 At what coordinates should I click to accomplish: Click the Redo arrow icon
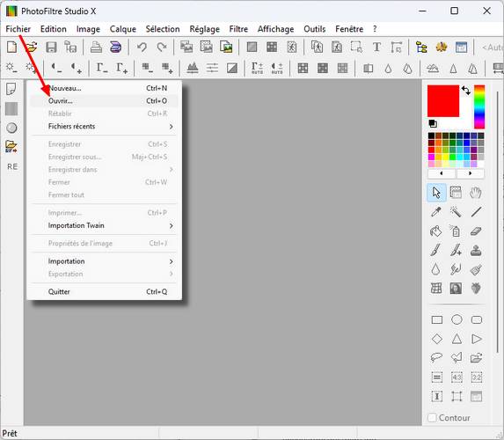pos(162,48)
